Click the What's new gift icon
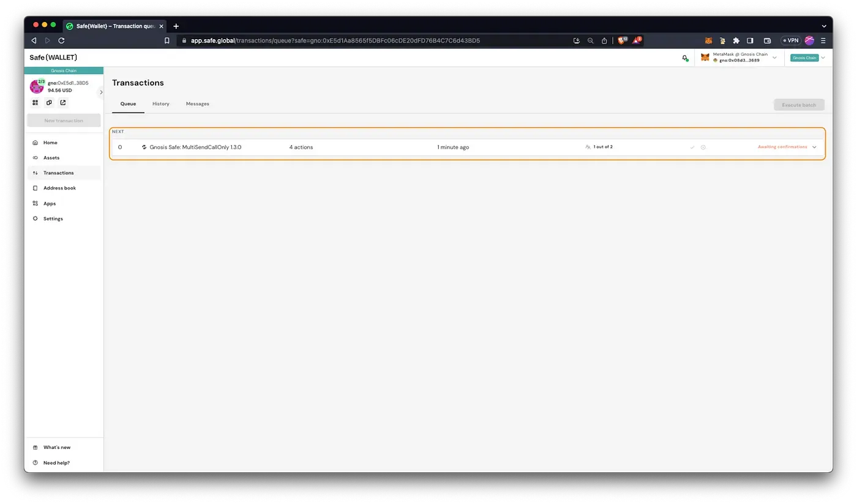The height and width of the screenshot is (504, 857). pos(36,447)
